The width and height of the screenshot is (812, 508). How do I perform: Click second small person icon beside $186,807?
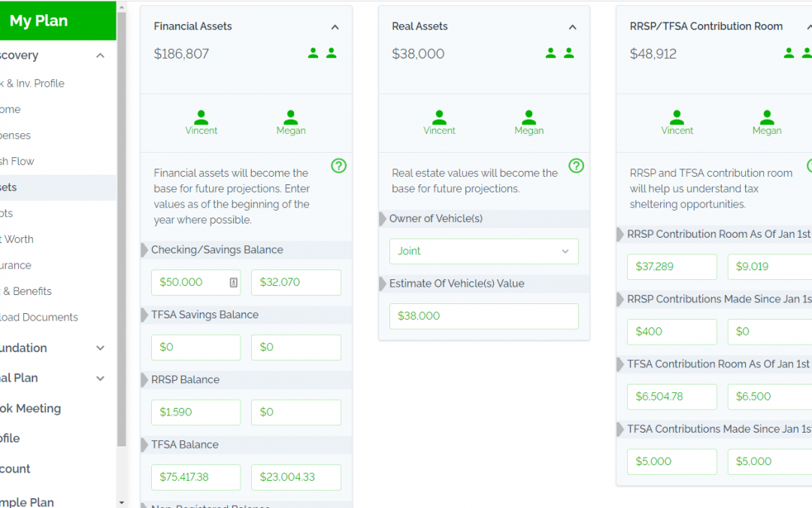(332, 53)
